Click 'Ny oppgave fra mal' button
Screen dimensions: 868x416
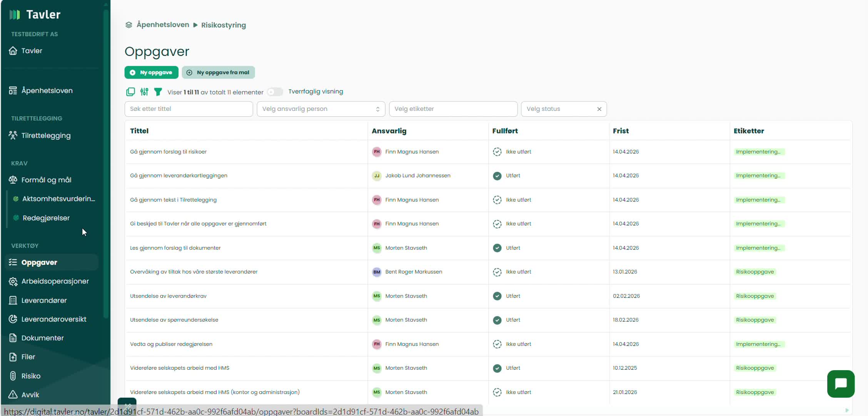[x=218, y=72]
